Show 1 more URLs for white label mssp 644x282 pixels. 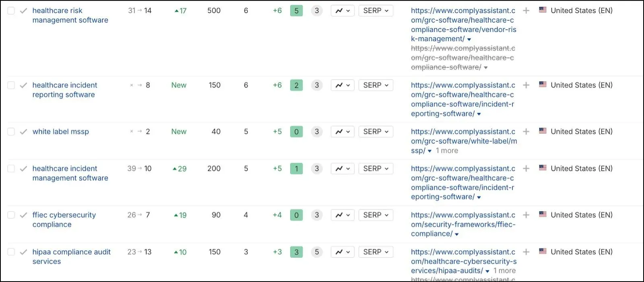(x=447, y=151)
